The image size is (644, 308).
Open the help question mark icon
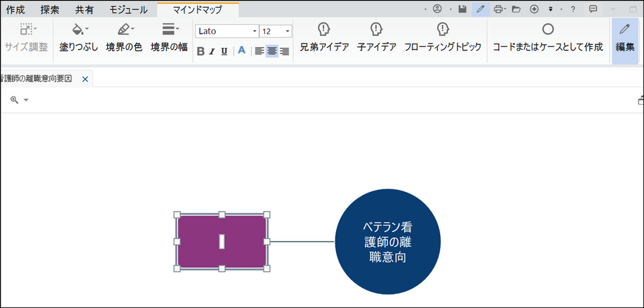[572, 9]
